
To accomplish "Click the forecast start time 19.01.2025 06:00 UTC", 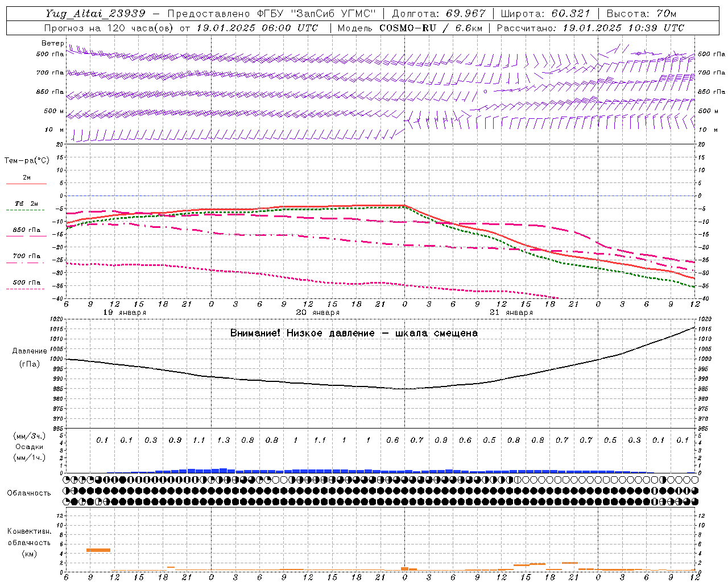I will point(257,28).
